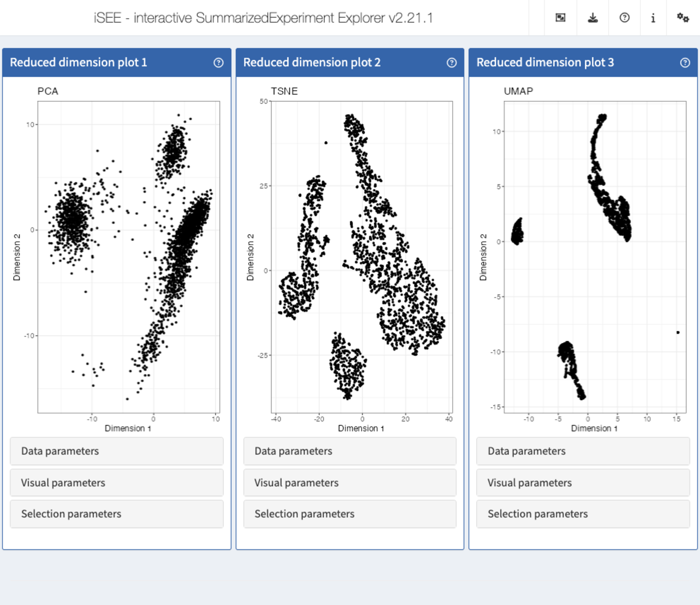Click the info 'i' icon in header
Screen dimensions: 700x605
point(653,18)
